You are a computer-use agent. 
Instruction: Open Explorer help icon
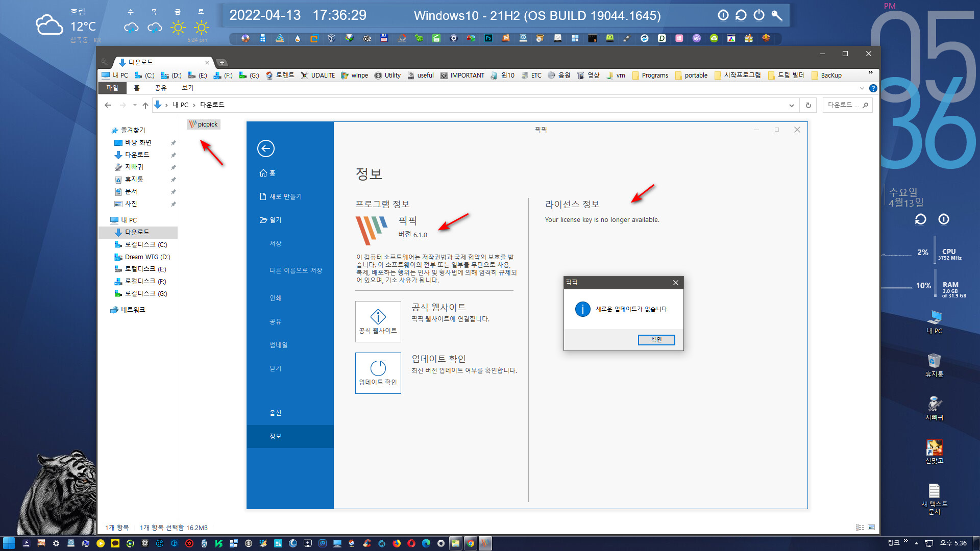873,88
